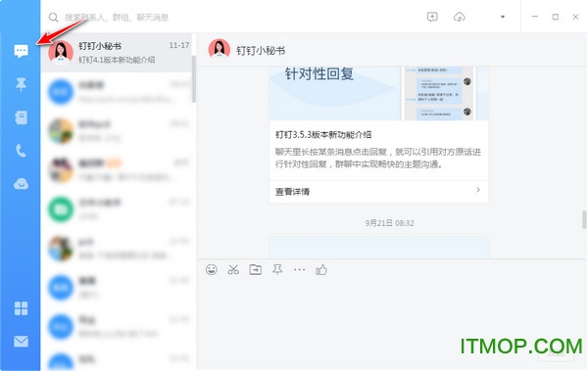Maximize the DingTalk window

click(556, 17)
